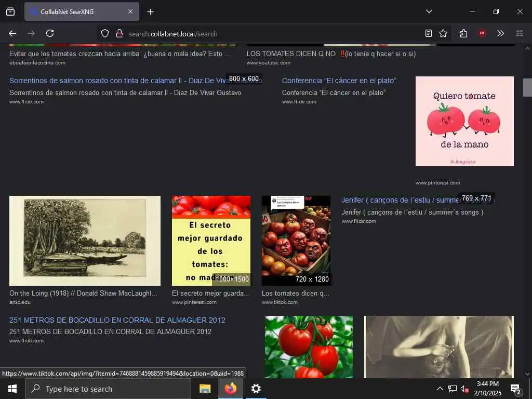Bookmark this page with the star

pyautogui.click(x=443, y=33)
